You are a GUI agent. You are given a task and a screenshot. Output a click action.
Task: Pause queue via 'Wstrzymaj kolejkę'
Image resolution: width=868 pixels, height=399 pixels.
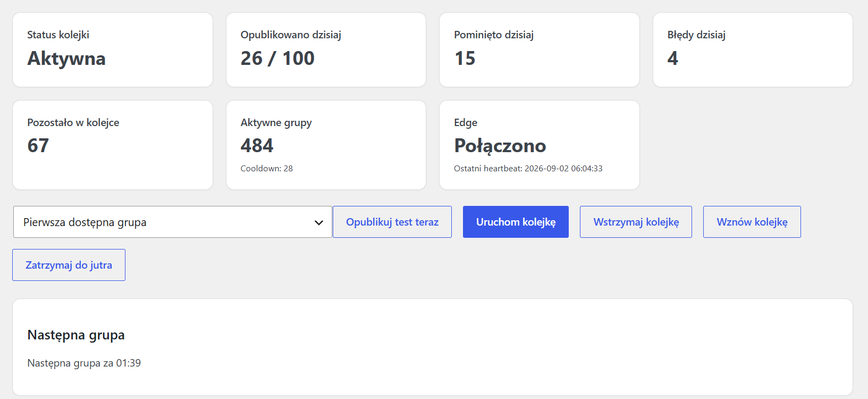pos(636,222)
